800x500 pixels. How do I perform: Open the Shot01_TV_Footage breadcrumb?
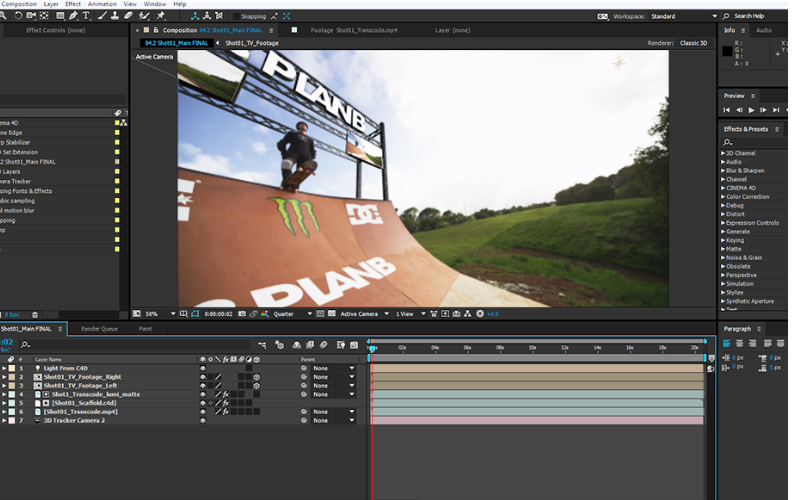251,43
